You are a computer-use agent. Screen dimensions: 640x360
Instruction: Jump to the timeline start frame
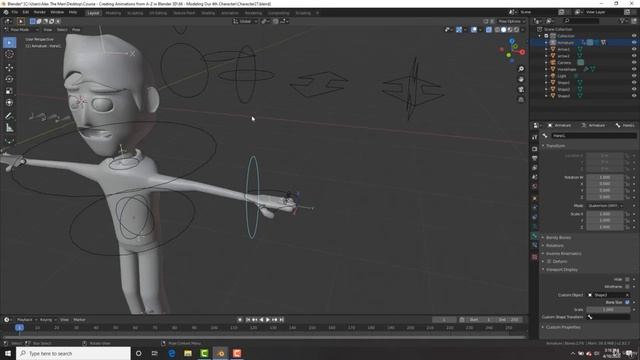(x=248, y=320)
